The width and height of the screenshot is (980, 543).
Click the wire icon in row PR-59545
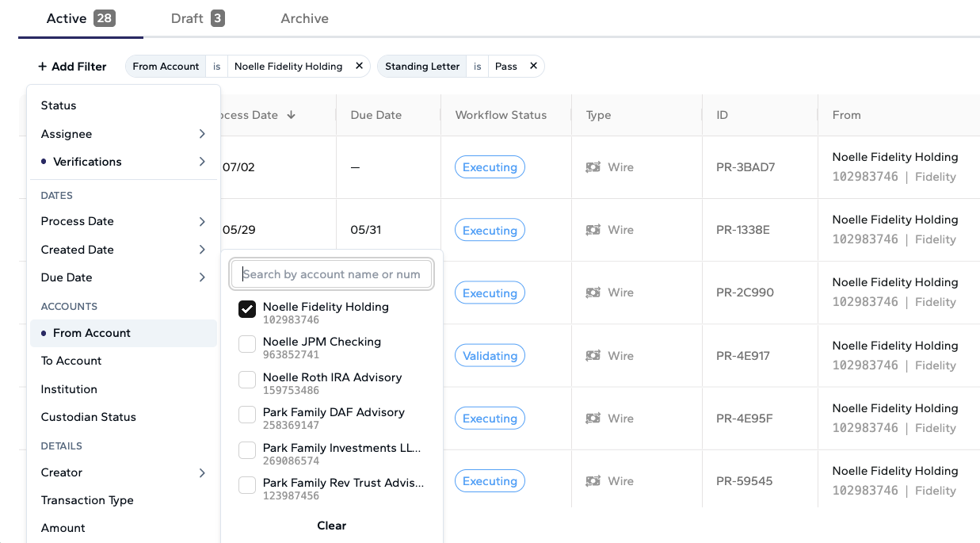coord(593,481)
